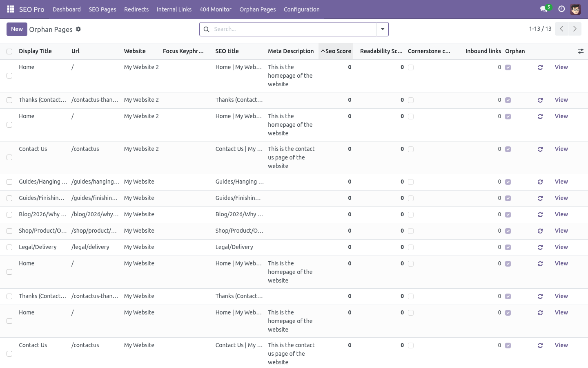Screen dimensions: 588x368
Task: Click refresh icon for Guides/Hanging row
Action: 540,182
